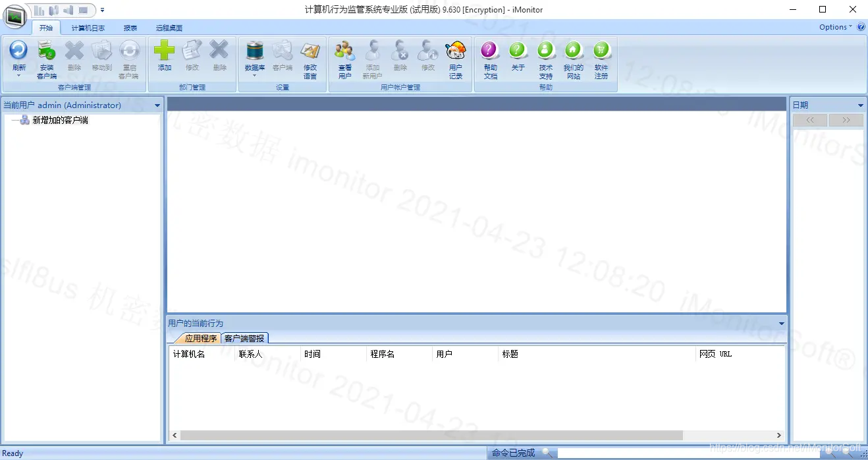The image size is (868, 460).
Task: Open 查看用户 view users icon
Action: tap(344, 51)
